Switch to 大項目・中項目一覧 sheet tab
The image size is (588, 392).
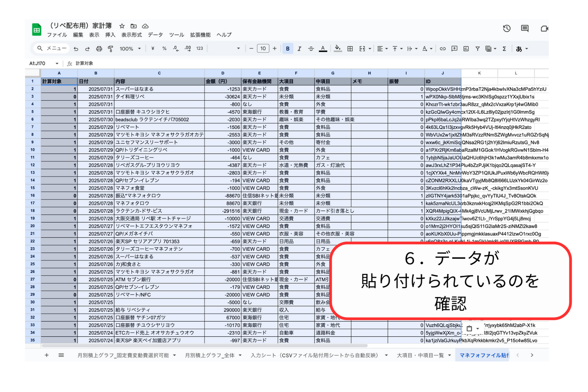[x=421, y=355]
